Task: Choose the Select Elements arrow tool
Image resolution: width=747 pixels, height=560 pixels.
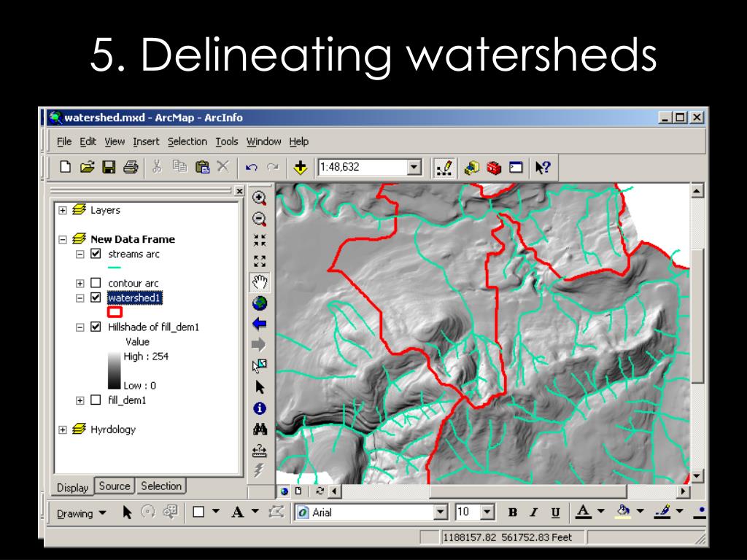Action: coord(260,386)
